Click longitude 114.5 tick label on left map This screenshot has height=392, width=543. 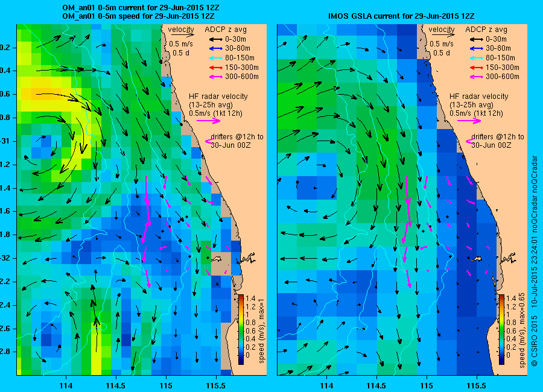[116, 386]
